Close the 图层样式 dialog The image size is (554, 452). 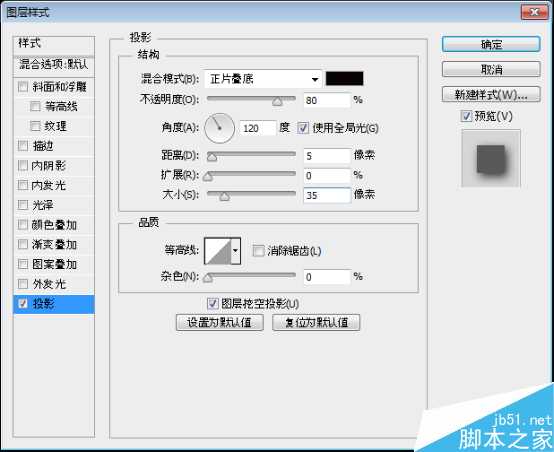click(534, 12)
